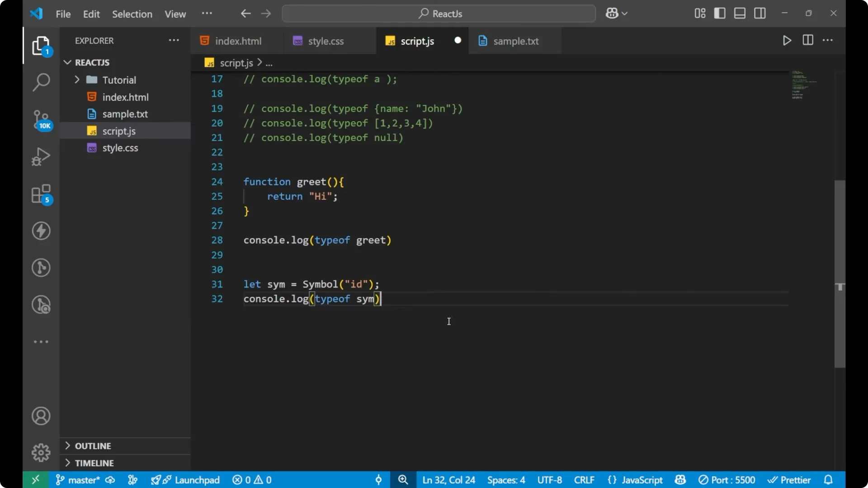Open the Extensions view
This screenshot has height=488, width=868.
pos(41,194)
